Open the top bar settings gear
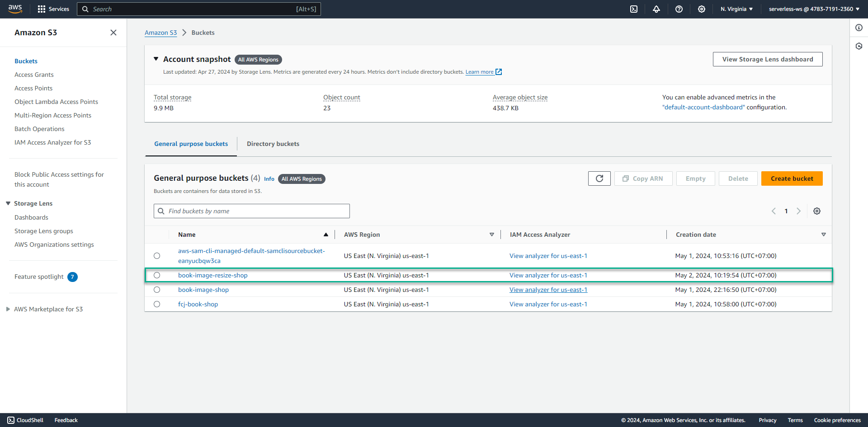 pyautogui.click(x=702, y=9)
